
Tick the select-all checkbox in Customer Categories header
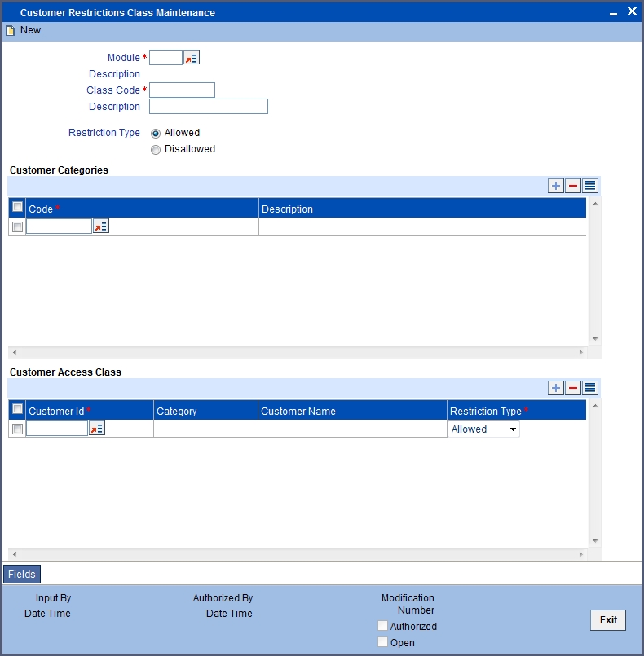click(x=17, y=207)
